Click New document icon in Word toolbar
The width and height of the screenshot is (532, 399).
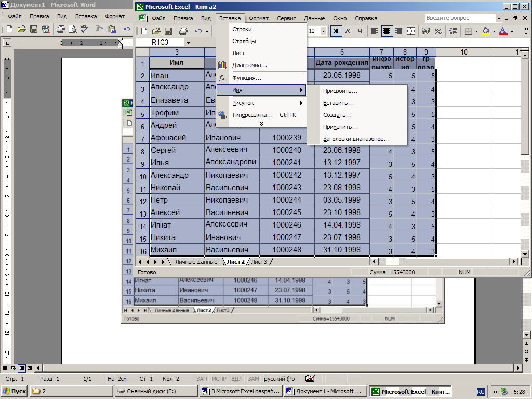[x=9, y=29]
